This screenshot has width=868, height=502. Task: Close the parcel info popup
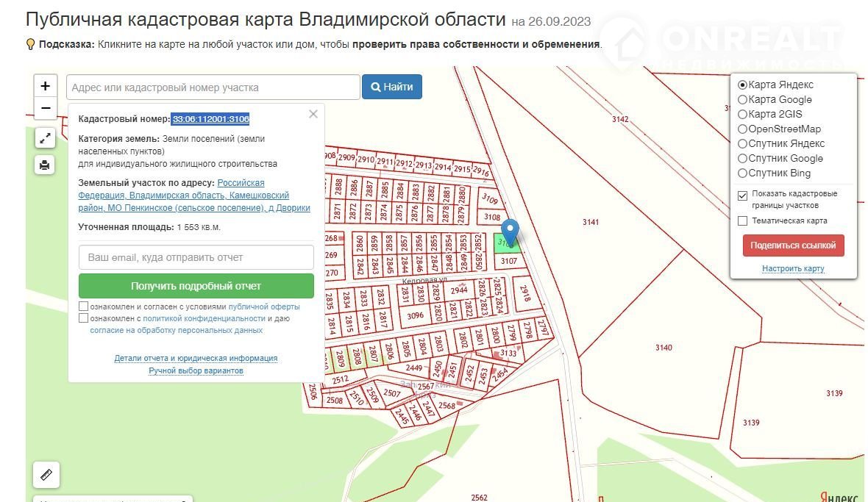(313, 114)
